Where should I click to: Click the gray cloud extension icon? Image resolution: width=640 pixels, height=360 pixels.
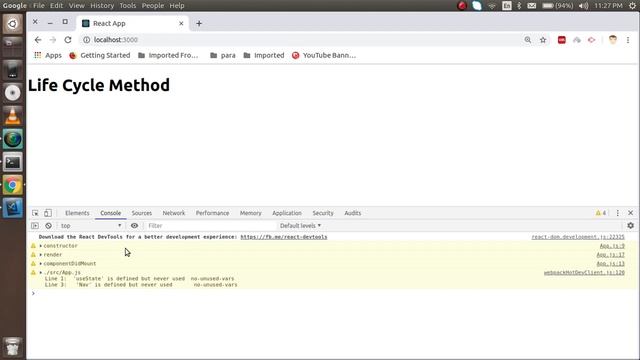(577, 40)
